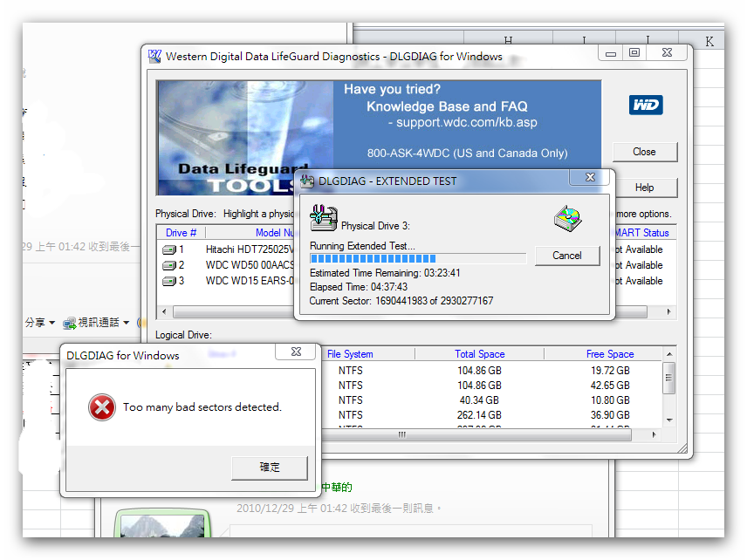This screenshot has width=747, height=560.
Task: Click the Extended Test dialog title icon
Action: (307, 181)
